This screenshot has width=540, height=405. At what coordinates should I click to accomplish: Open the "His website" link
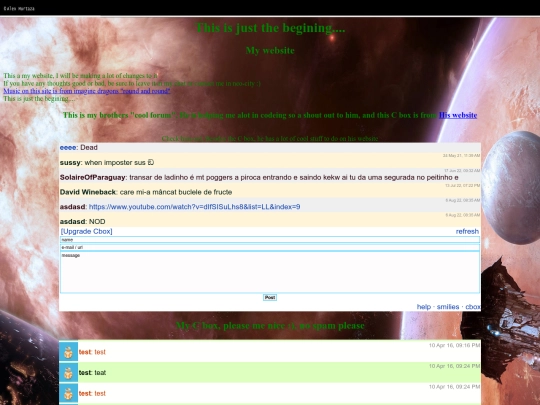pyautogui.click(x=458, y=115)
